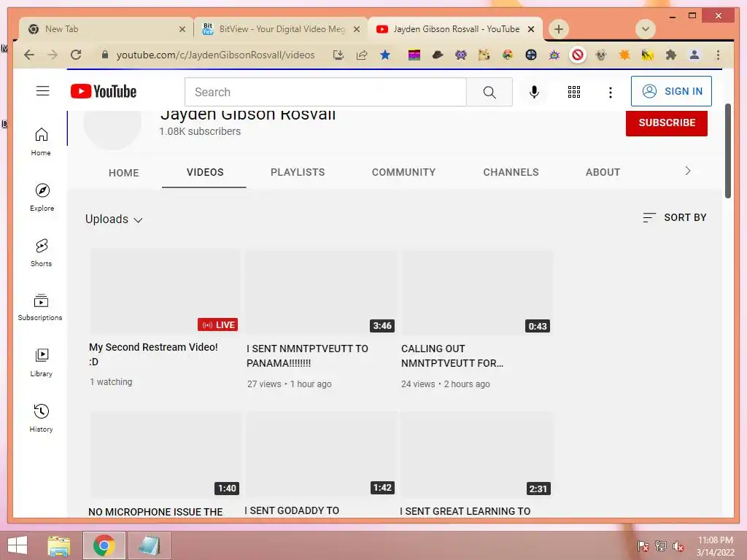The height and width of the screenshot is (560, 747).
Task: Open YouTube settings three-dot menu
Action: coord(611,92)
